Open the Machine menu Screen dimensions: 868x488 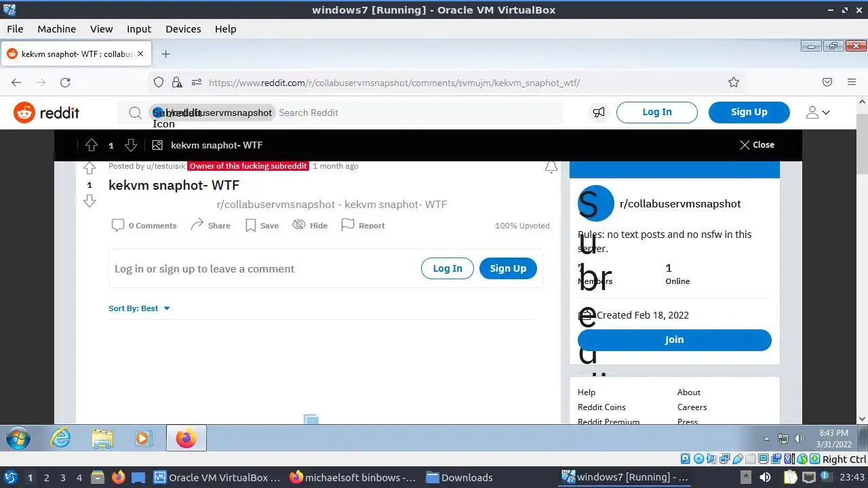click(56, 29)
